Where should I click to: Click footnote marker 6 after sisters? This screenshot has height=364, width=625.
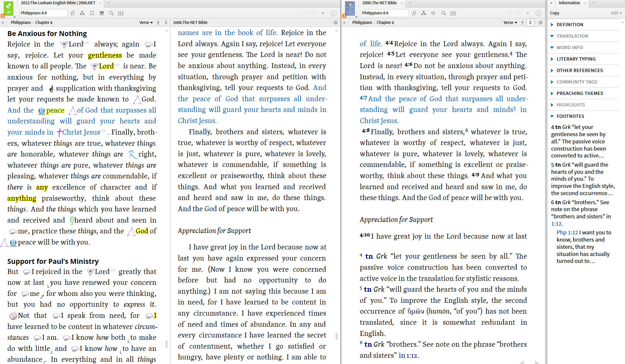[x=467, y=130]
